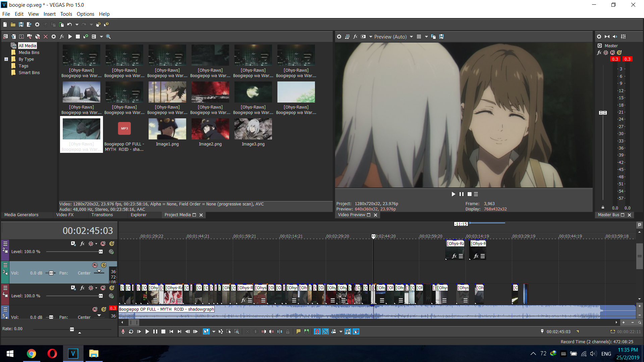Start preview of the selected media file
The width and height of the screenshot is (644, 362).
(70, 37)
